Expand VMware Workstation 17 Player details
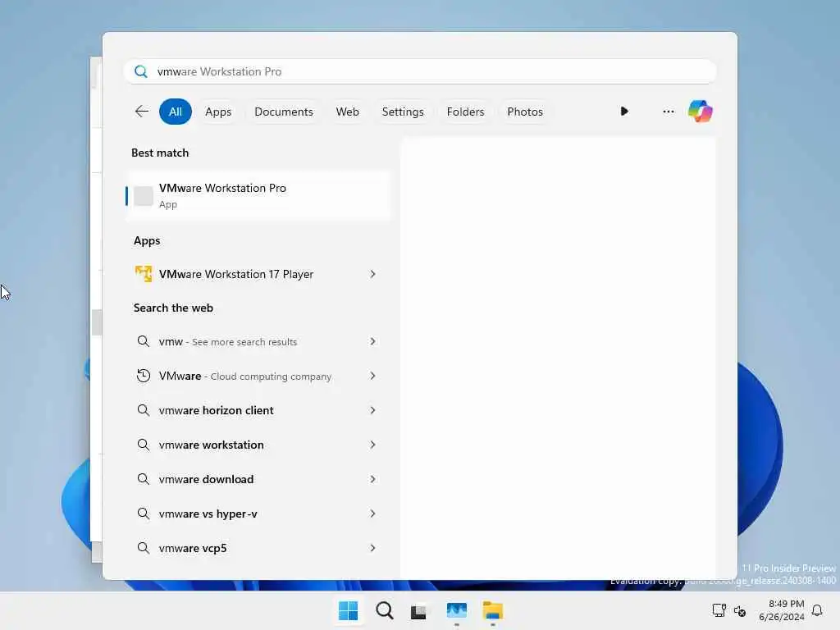 point(373,274)
